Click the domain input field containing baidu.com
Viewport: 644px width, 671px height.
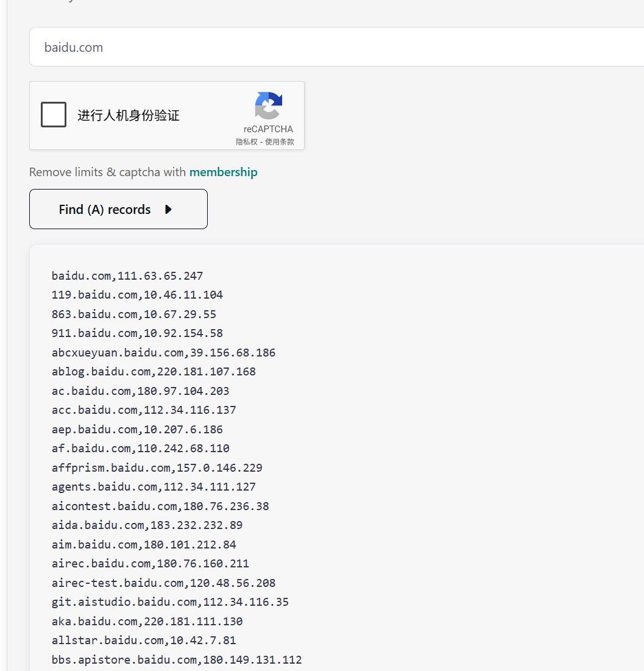pos(337,47)
